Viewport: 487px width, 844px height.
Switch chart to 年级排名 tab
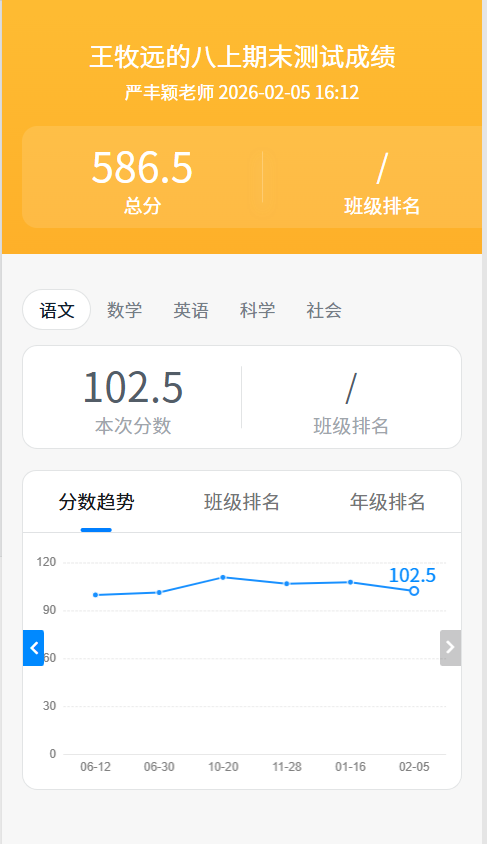point(387,502)
